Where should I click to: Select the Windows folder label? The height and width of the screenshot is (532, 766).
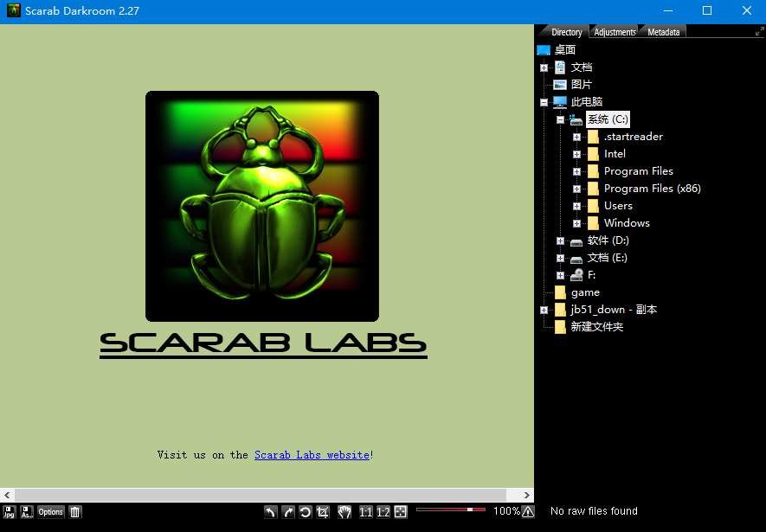627,223
